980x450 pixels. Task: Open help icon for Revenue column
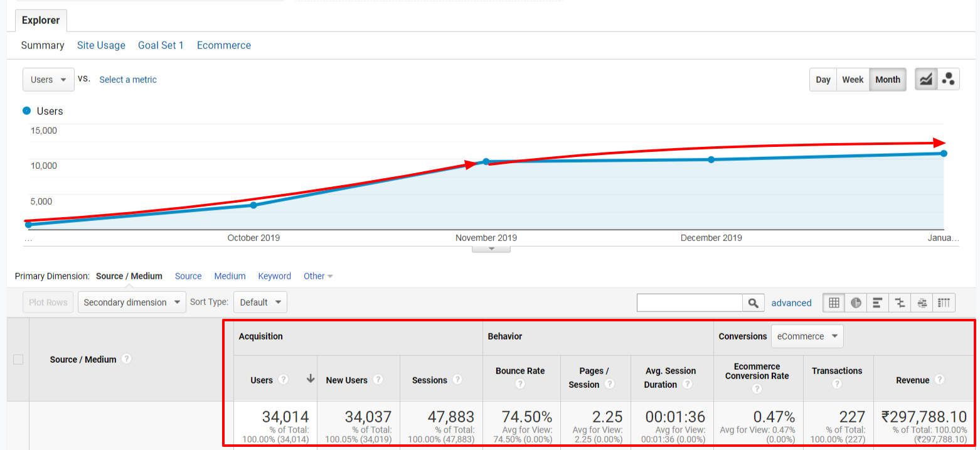click(x=939, y=380)
